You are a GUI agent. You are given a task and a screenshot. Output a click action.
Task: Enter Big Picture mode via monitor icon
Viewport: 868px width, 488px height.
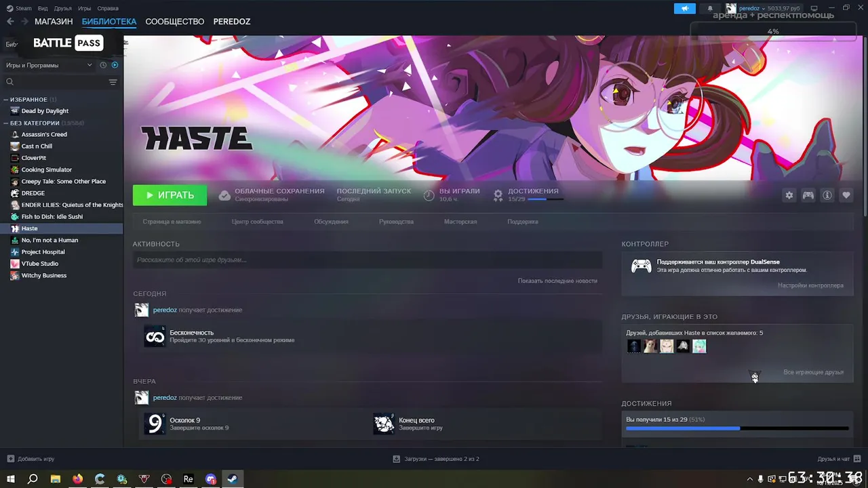814,8
